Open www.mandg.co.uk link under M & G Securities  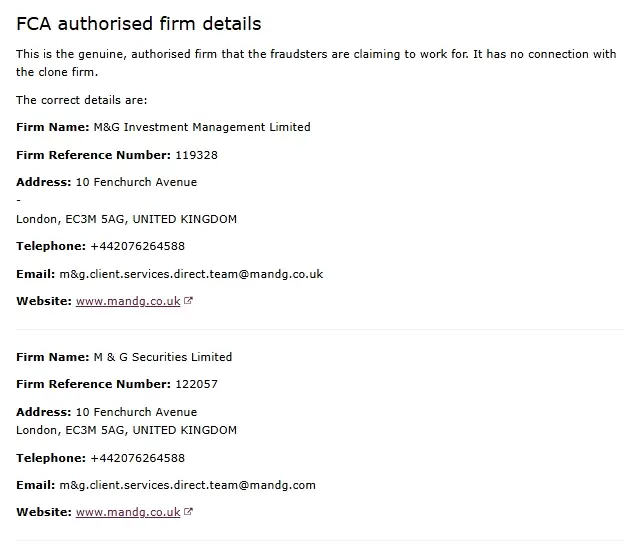[x=128, y=513]
